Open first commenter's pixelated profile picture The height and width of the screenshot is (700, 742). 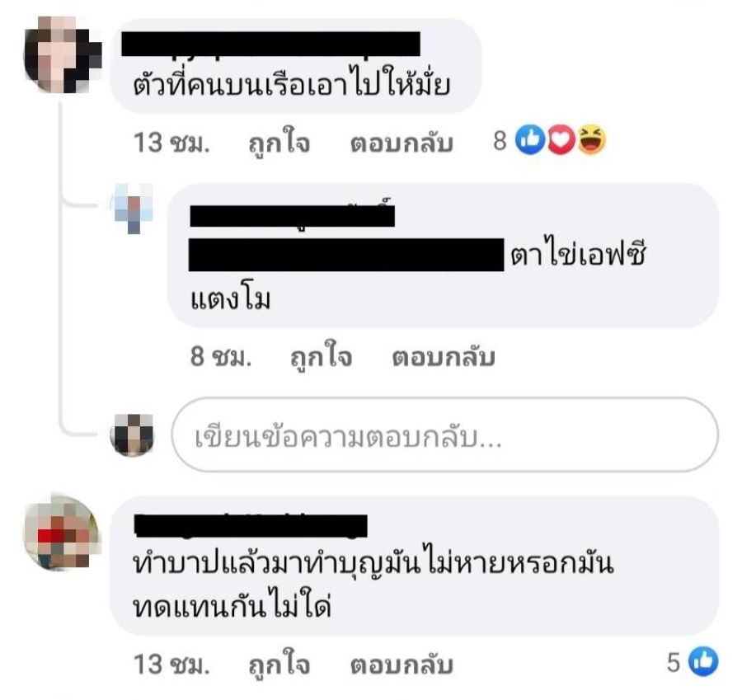click(63, 54)
